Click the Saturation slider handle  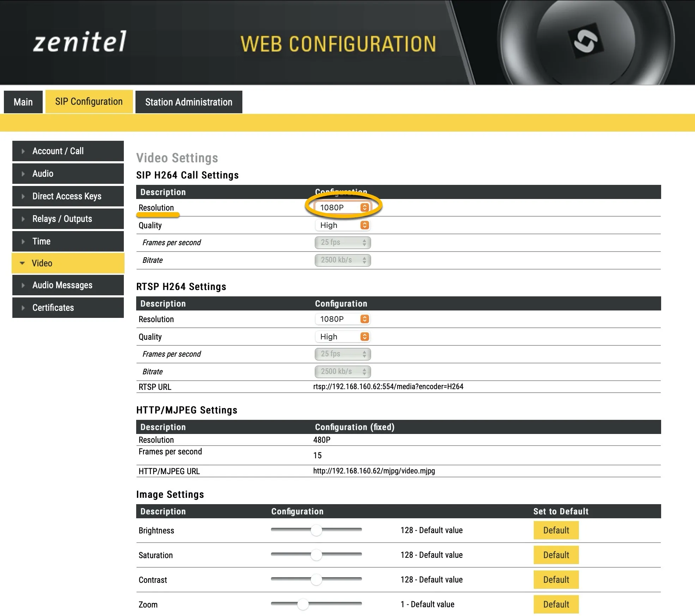316,555
